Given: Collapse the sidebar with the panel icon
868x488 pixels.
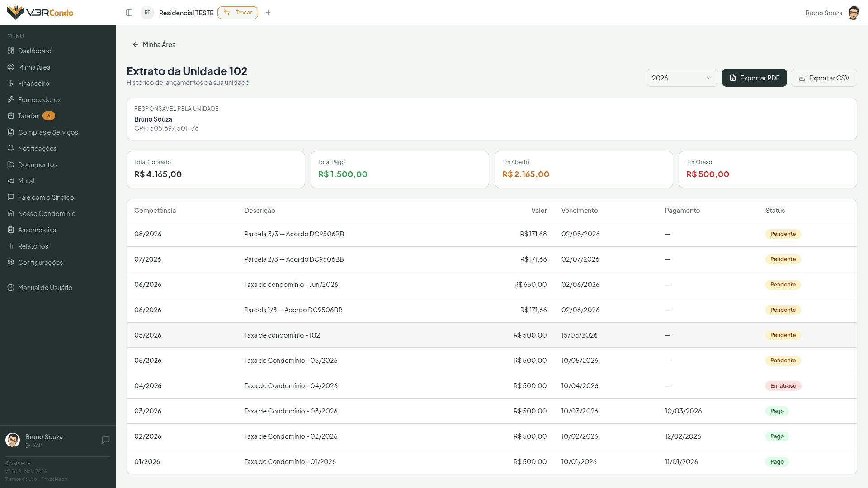Looking at the screenshot, I should point(129,13).
